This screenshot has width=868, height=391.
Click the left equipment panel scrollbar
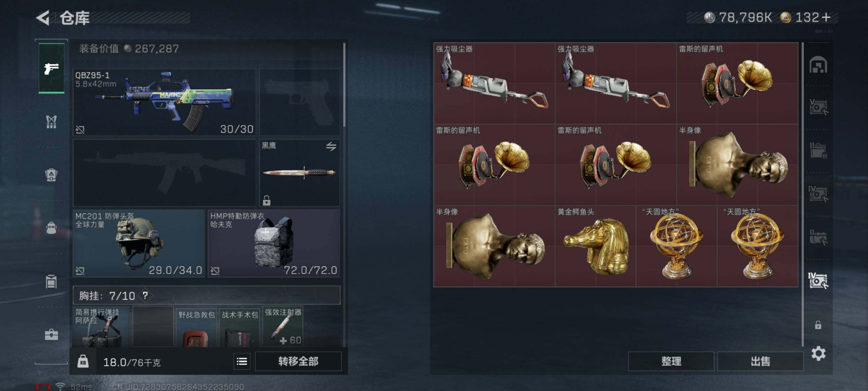coord(344,85)
